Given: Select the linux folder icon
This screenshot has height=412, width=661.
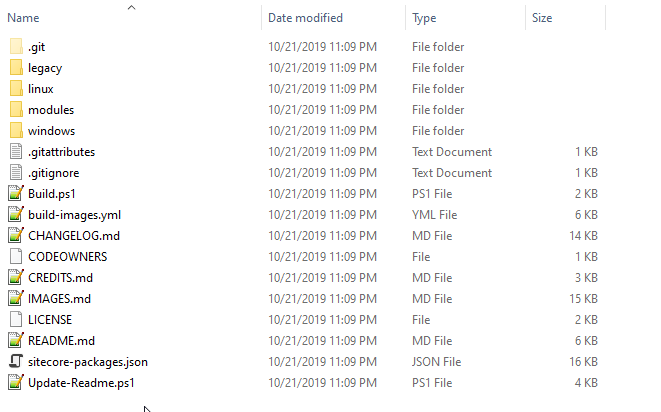Looking at the screenshot, I should [x=16, y=89].
